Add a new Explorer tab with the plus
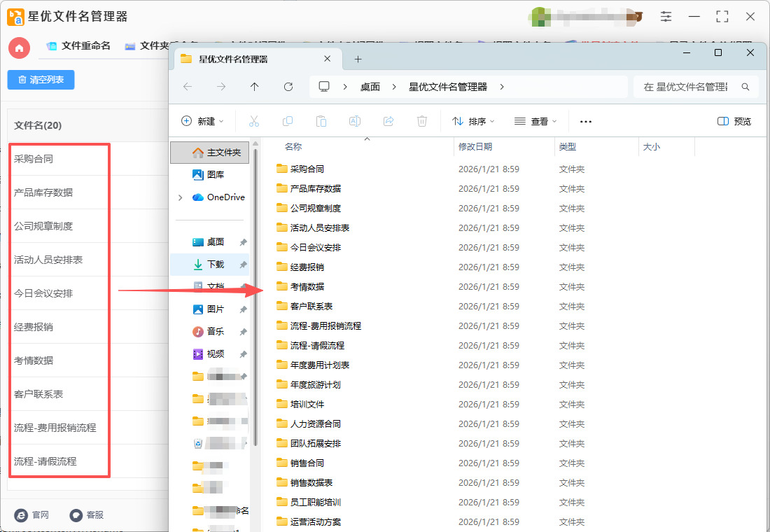This screenshot has height=532, width=770. pyautogui.click(x=358, y=59)
